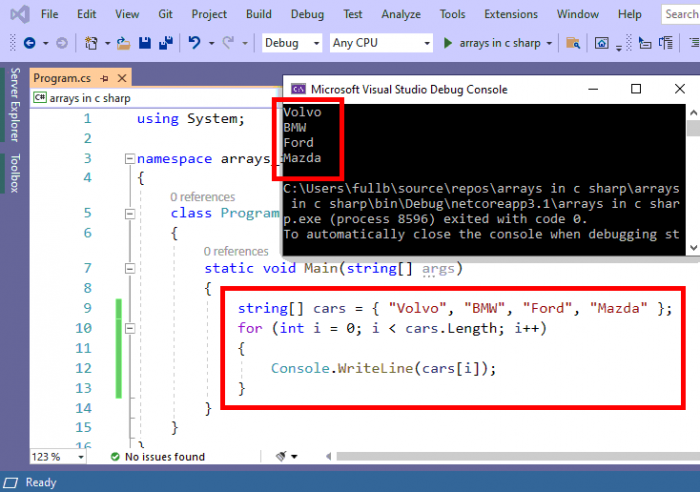Click the Undo arrow icon
This screenshot has width=700, height=492.
[194, 43]
